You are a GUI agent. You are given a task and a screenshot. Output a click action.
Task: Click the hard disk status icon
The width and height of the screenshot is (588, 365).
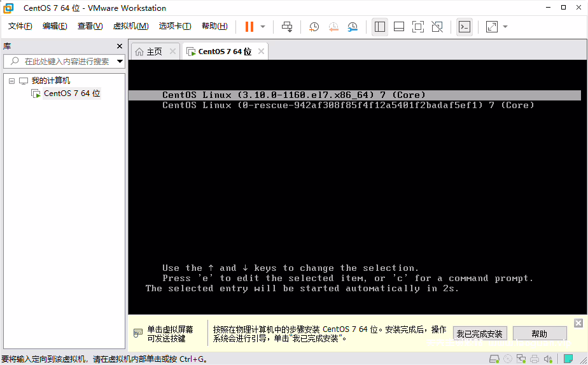pyautogui.click(x=494, y=359)
